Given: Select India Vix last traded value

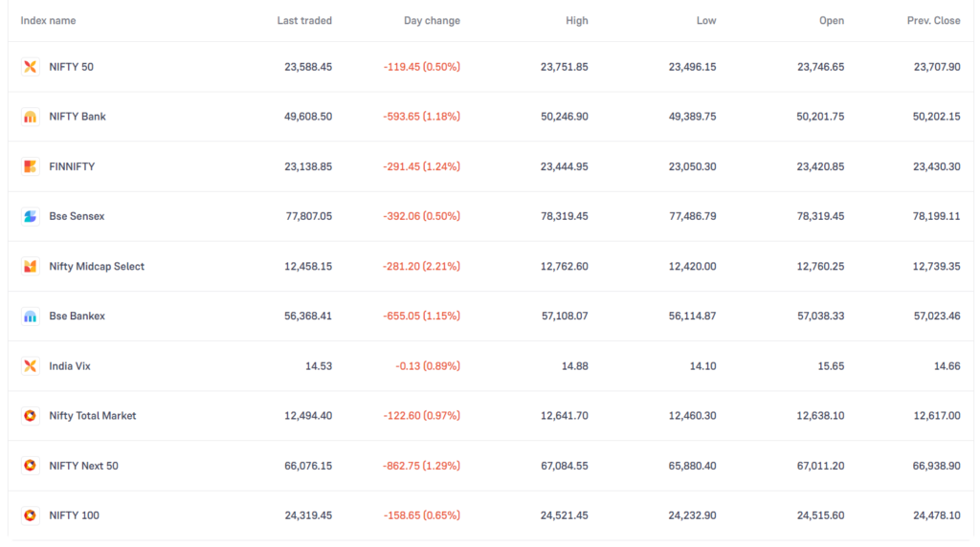Looking at the screenshot, I should 319,366.
